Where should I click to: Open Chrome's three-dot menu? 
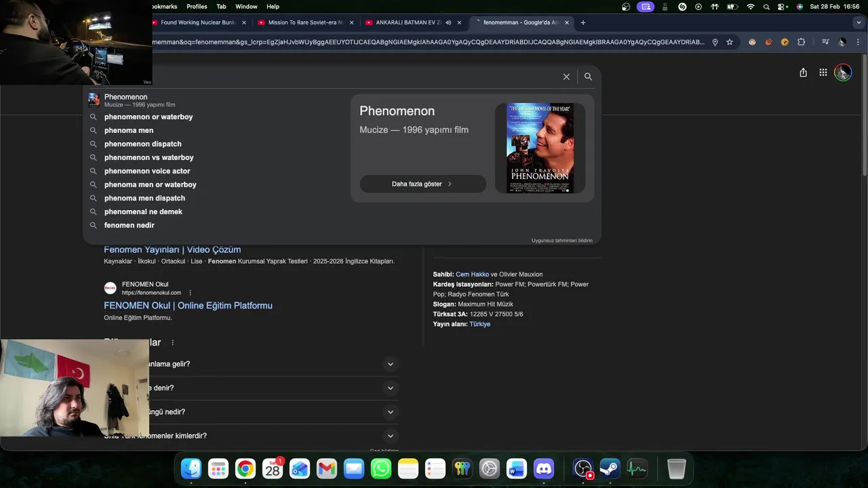click(x=859, y=42)
